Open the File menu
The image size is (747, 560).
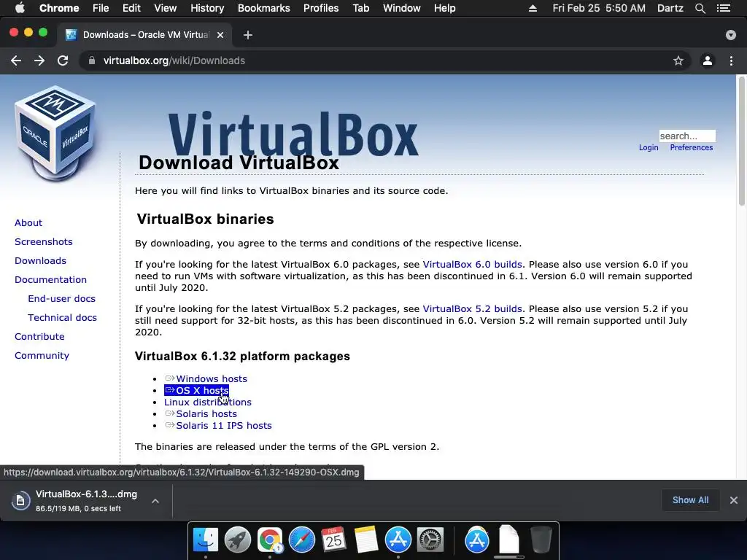pyautogui.click(x=101, y=8)
